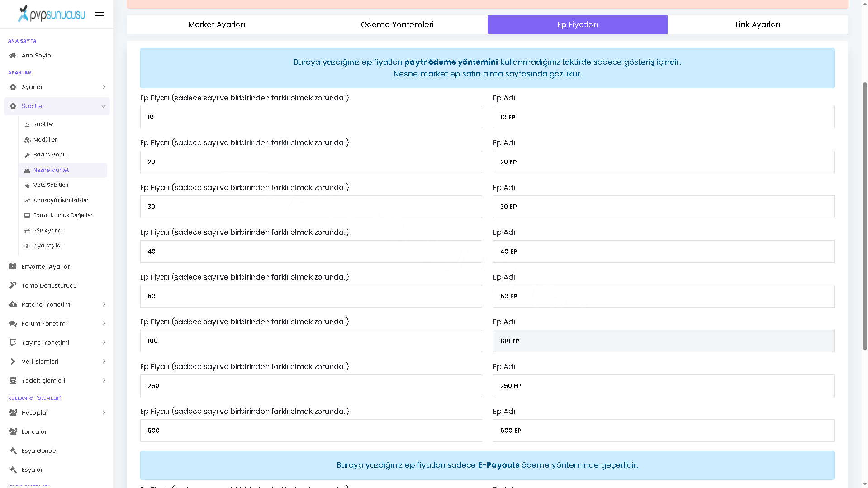Screen dimensions: 868x488
Task: Click the Ep Fiyatı field containing 250
Action: 311,386
